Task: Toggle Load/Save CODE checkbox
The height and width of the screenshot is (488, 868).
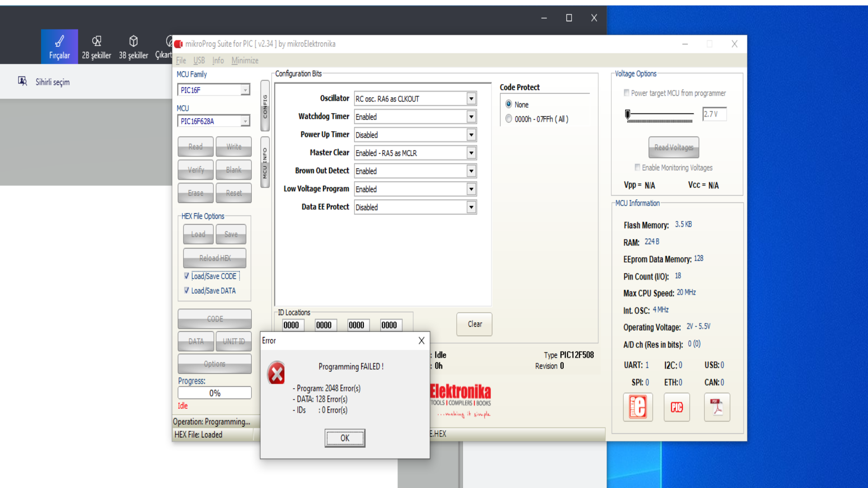Action: [x=187, y=276]
